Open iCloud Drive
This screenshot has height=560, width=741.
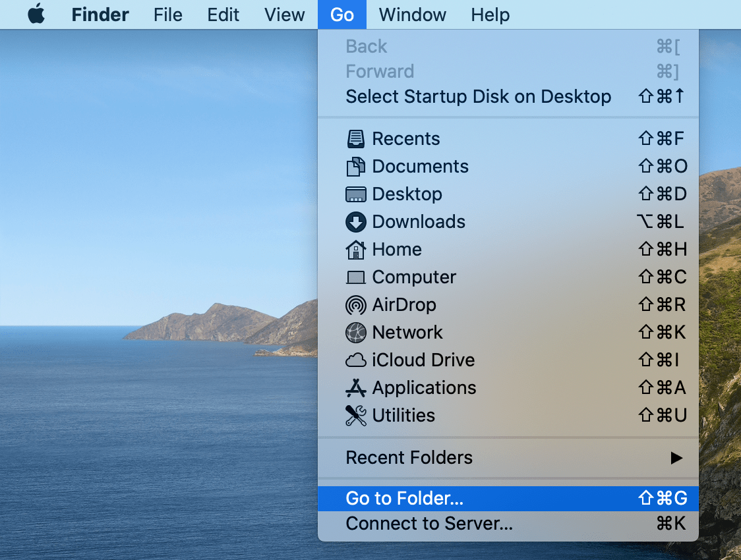(x=423, y=360)
